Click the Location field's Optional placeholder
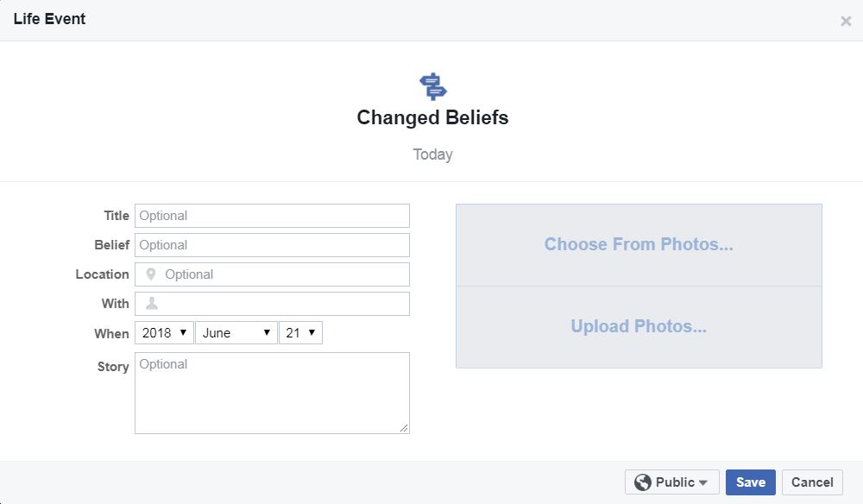Screen dimensions: 863x504 pos(189,274)
